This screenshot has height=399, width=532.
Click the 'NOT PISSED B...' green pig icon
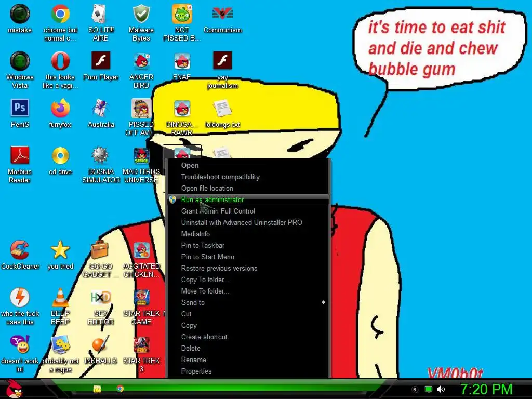(x=182, y=14)
